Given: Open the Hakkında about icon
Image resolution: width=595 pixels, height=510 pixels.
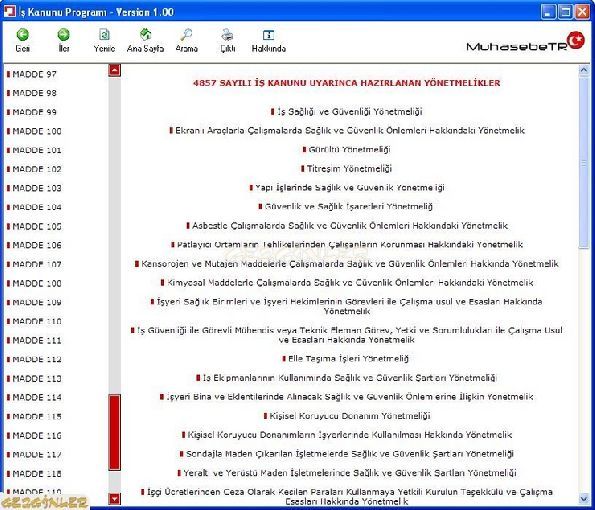Looking at the screenshot, I should [x=268, y=35].
